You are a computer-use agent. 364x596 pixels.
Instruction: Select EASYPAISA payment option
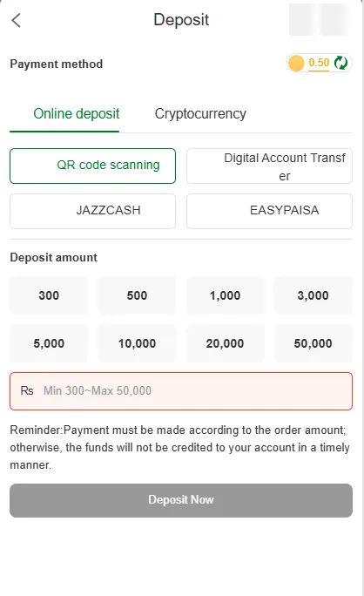point(269,212)
